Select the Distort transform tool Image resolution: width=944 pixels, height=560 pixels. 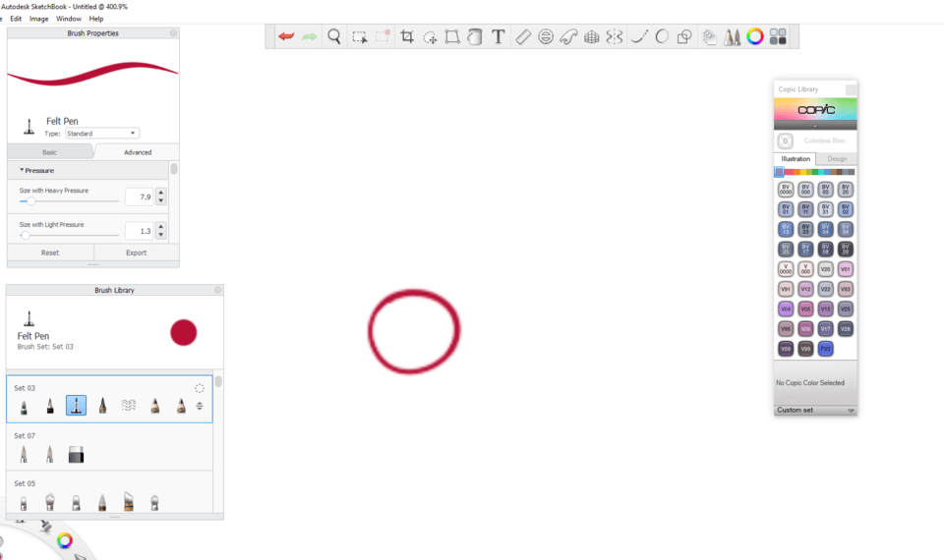pos(452,36)
